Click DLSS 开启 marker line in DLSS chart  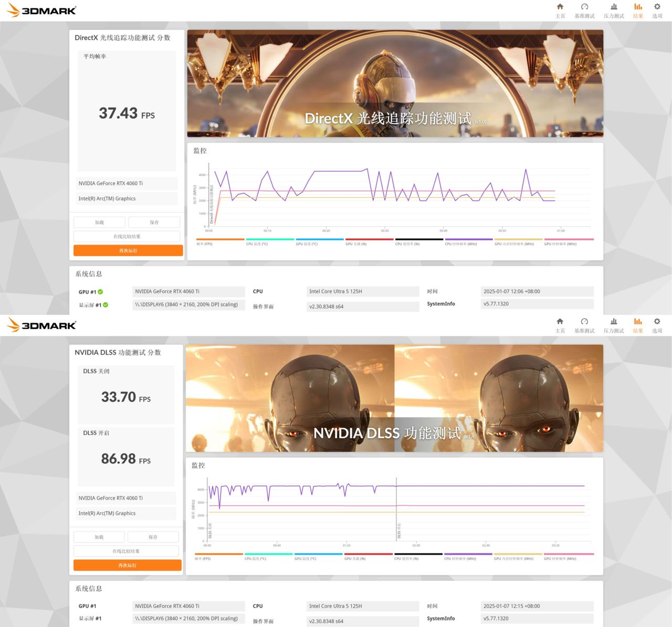click(396, 509)
